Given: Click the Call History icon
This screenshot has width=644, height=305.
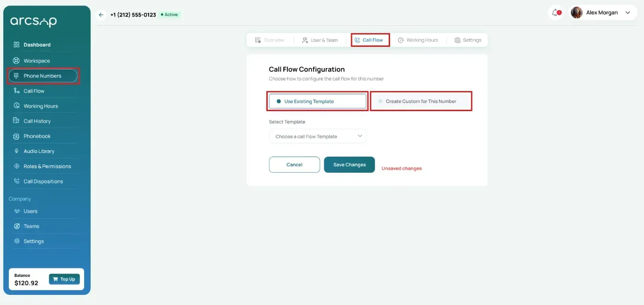Looking at the screenshot, I should tap(17, 121).
